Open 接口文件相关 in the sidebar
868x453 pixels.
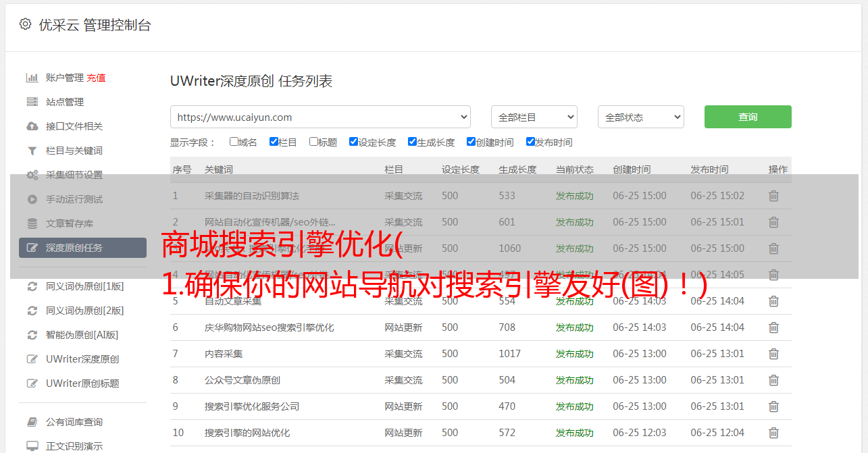point(74,126)
